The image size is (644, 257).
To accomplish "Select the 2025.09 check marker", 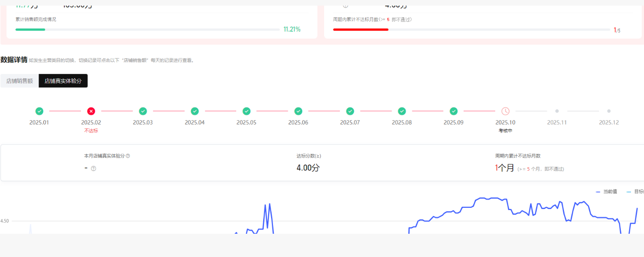I will (x=454, y=111).
